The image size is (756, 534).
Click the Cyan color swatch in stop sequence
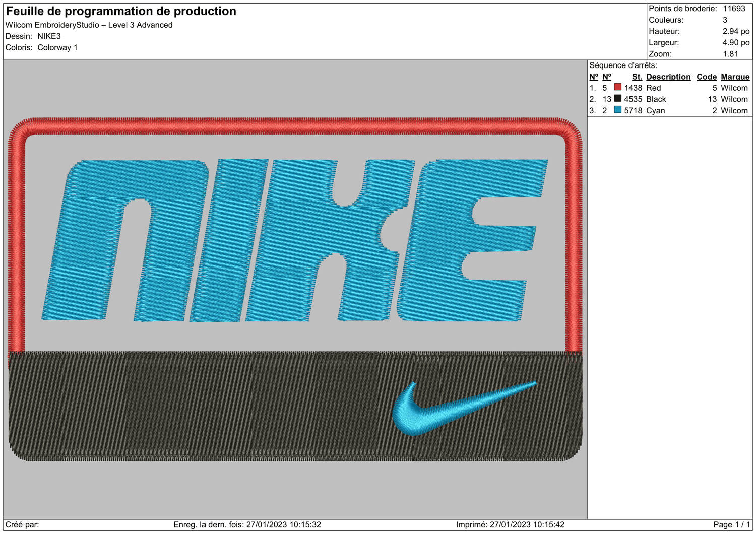pyautogui.click(x=617, y=110)
